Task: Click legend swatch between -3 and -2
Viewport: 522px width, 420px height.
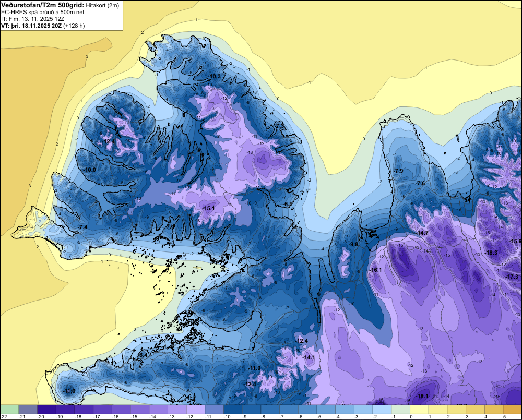Action: [x=363, y=410]
